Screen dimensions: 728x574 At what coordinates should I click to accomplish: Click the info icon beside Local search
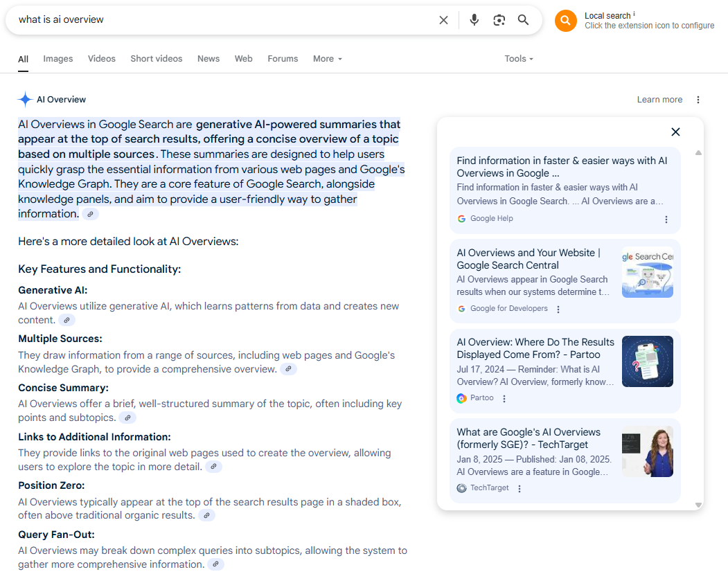tap(634, 14)
